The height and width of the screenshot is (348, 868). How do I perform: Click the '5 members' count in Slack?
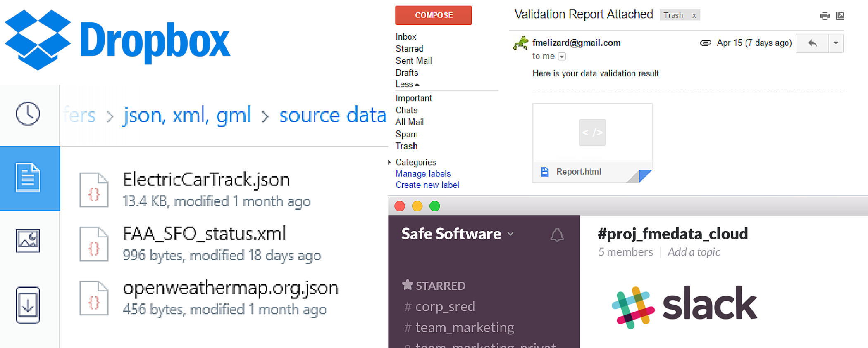(x=625, y=252)
